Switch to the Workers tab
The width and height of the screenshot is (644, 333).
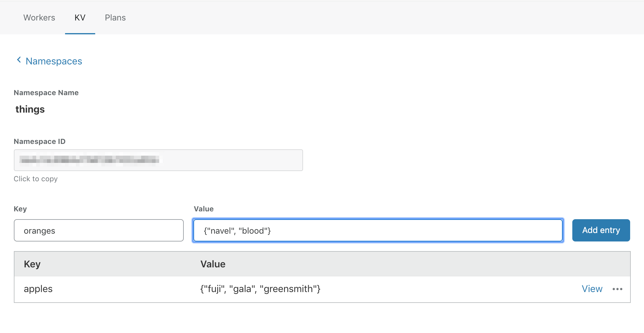pos(39,18)
